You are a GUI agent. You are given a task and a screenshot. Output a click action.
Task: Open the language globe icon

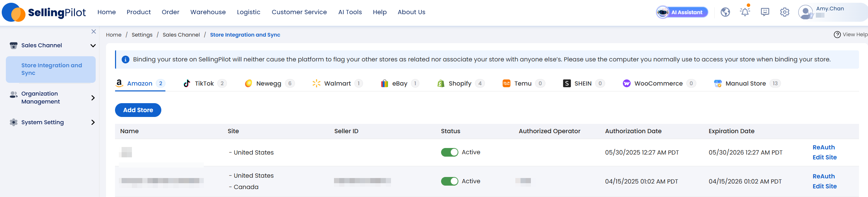(x=725, y=12)
